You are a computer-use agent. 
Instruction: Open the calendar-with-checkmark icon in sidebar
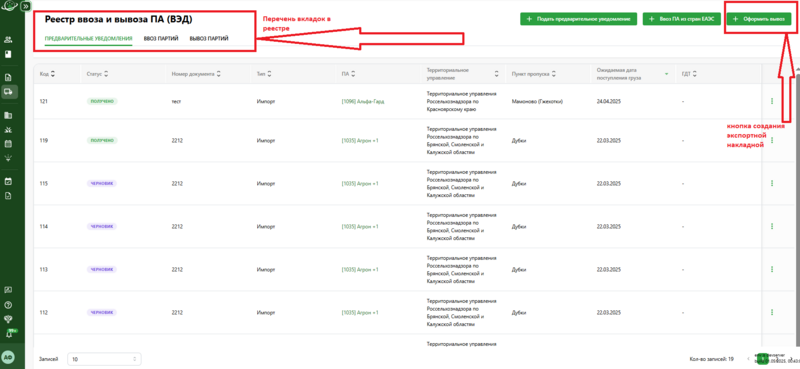tap(8, 181)
